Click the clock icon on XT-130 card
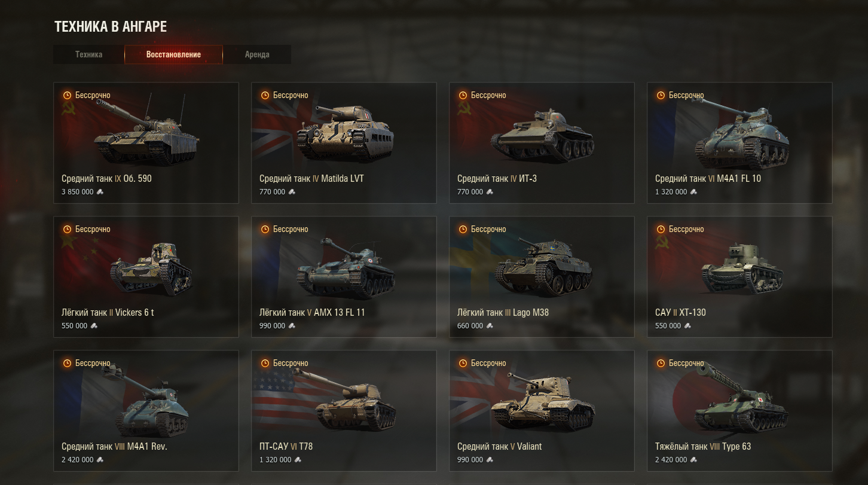Image resolution: width=868 pixels, height=485 pixels. click(x=661, y=229)
